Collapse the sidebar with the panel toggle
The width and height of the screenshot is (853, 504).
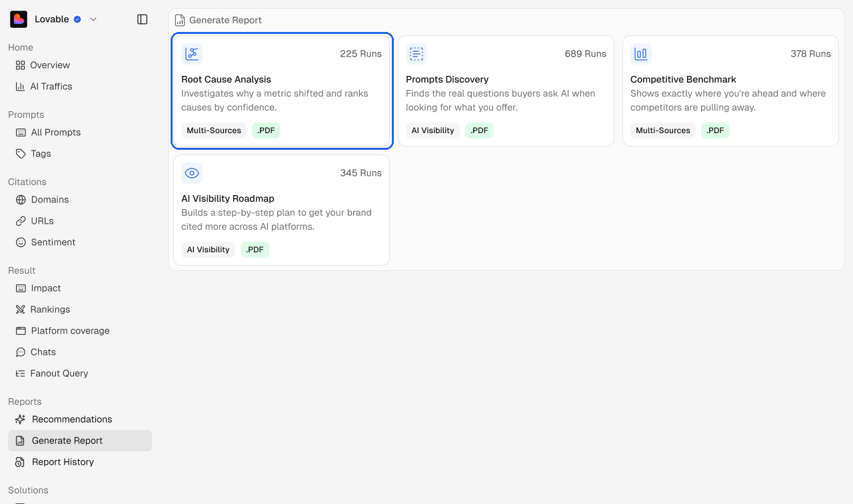click(142, 19)
